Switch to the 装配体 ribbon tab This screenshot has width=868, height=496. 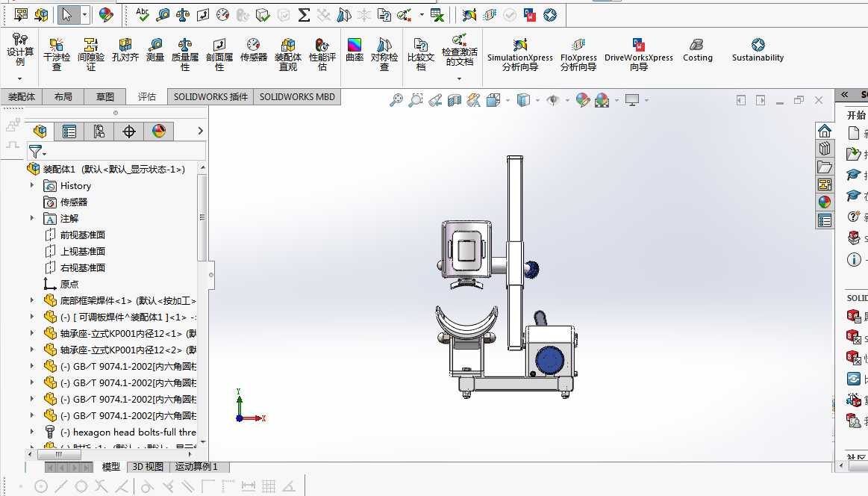22,97
